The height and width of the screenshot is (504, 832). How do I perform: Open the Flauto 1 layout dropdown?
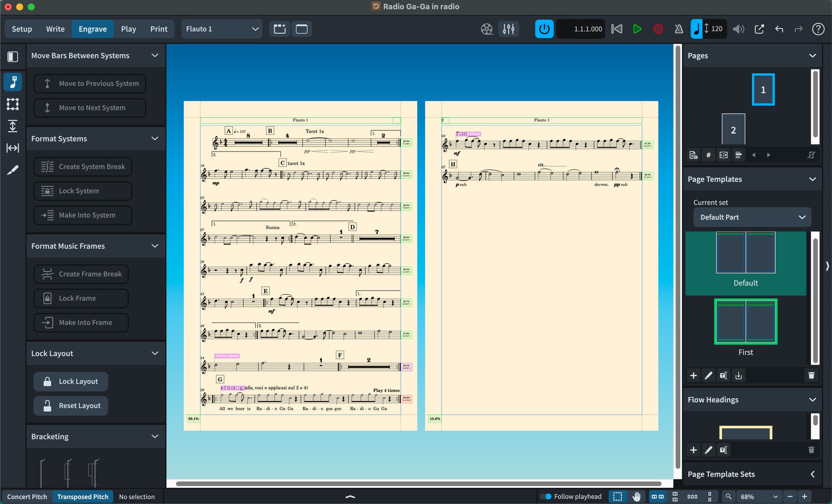click(222, 29)
